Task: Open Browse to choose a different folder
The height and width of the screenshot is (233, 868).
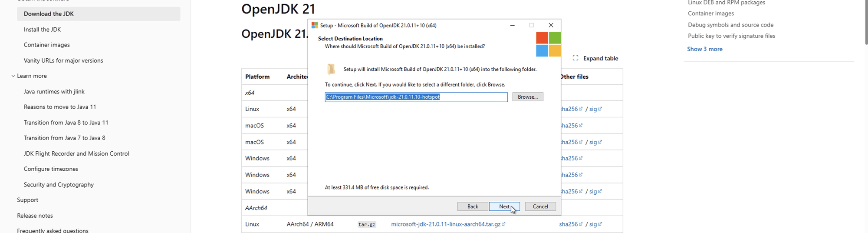Action: pyautogui.click(x=528, y=97)
